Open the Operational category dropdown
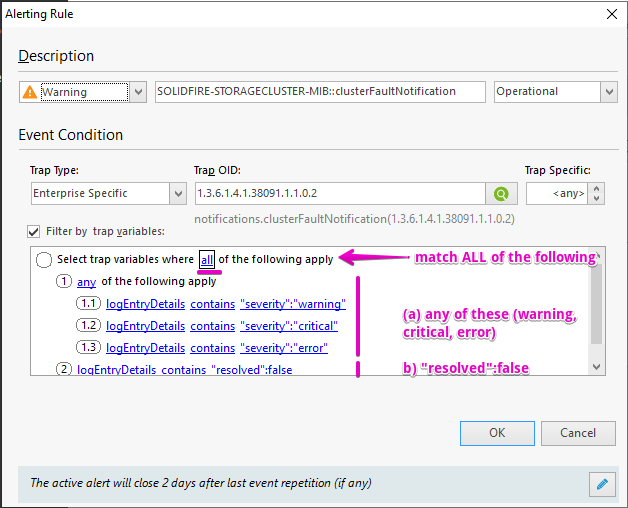 click(609, 92)
